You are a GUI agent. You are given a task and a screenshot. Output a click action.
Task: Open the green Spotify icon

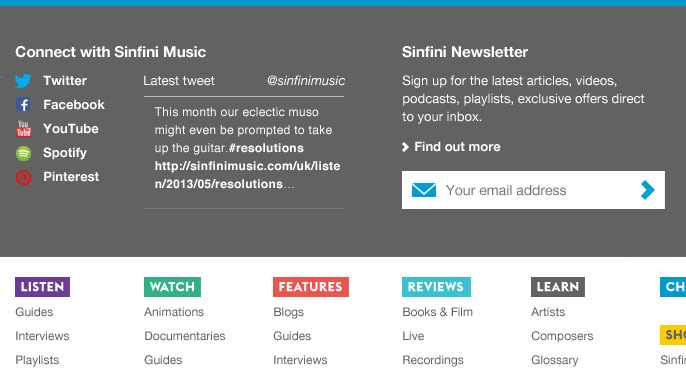23,153
